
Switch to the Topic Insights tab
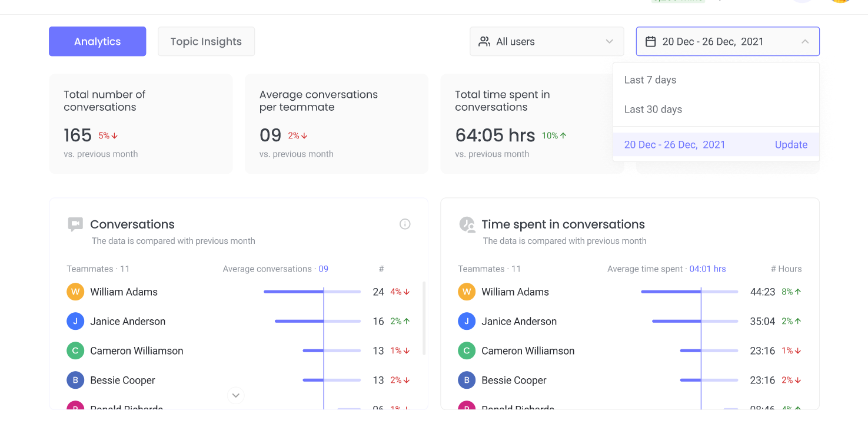click(206, 41)
